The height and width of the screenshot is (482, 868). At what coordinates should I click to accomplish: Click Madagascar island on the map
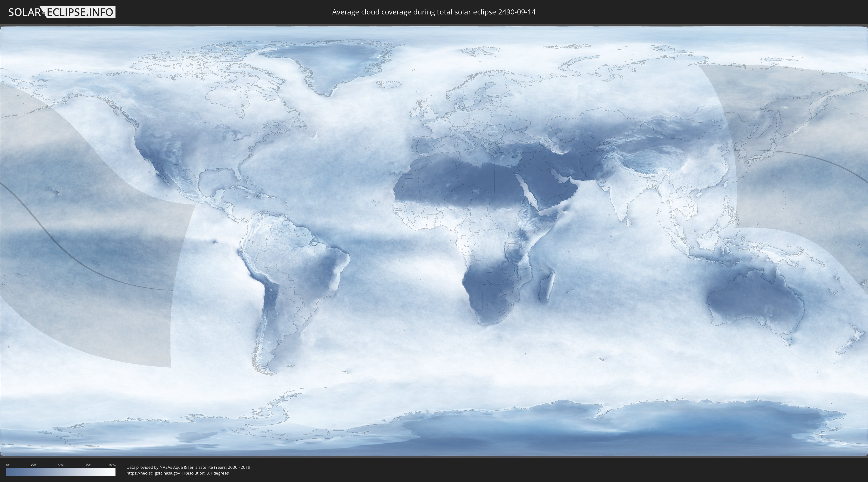point(547,287)
